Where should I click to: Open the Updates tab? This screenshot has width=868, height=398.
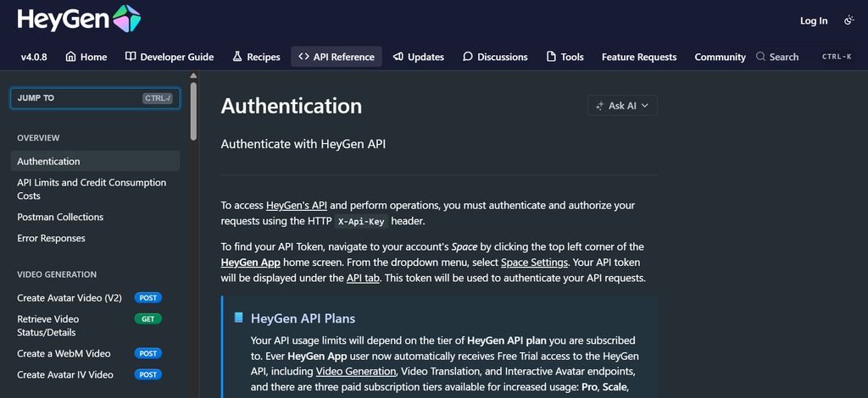coord(419,57)
